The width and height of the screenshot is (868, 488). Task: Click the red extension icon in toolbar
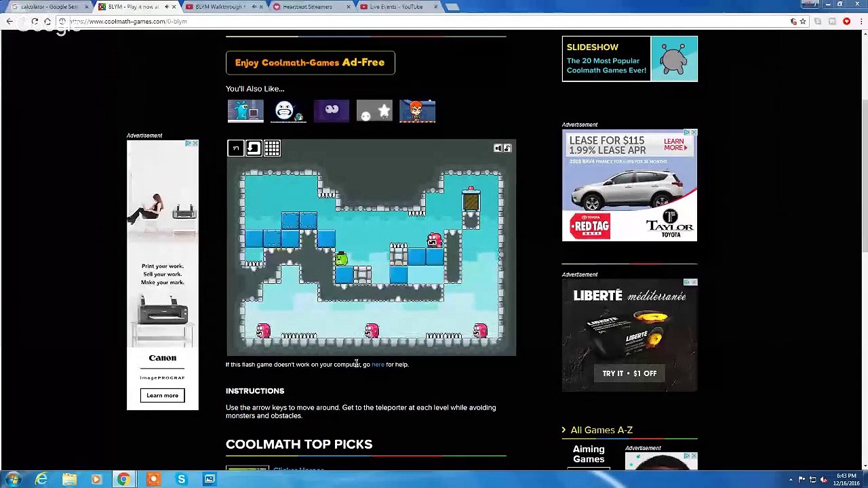pyautogui.click(x=846, y=22)
